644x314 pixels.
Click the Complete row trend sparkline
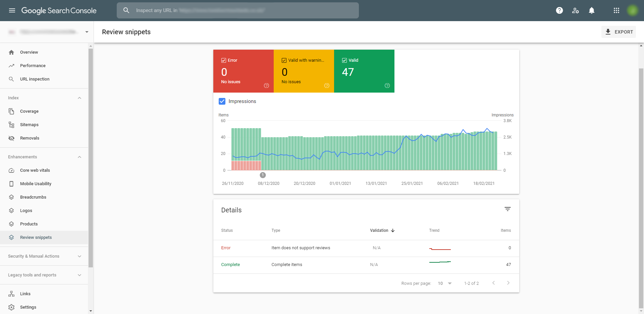coord(440,262)
